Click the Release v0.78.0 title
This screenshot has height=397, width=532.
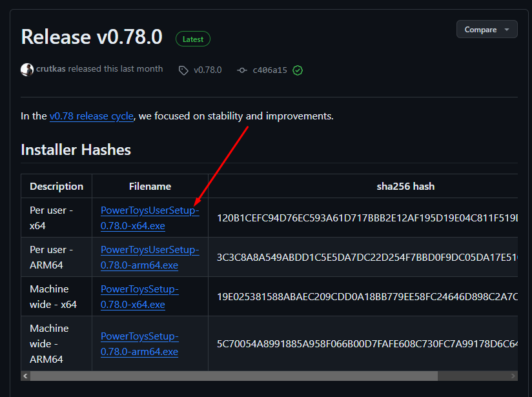pyautogui.click(x=92, y=37)
